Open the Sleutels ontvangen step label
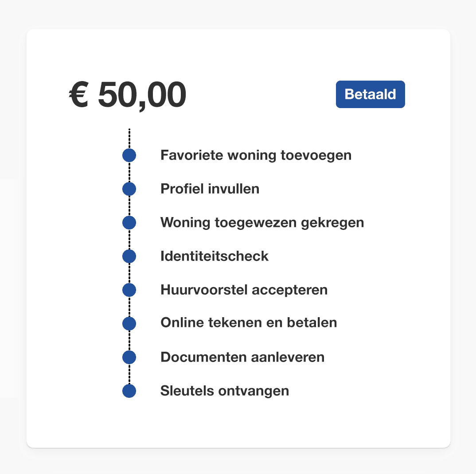The image size is (476, 474). 225,391
